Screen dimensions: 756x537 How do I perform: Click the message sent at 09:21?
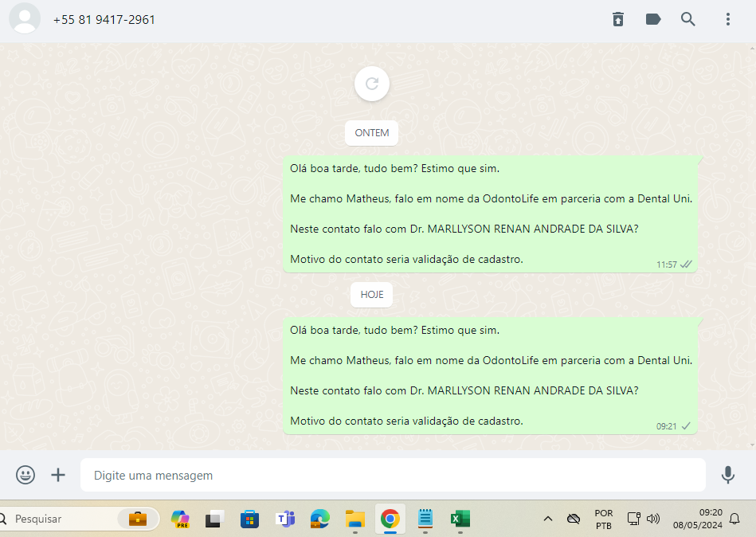(490, 375)
